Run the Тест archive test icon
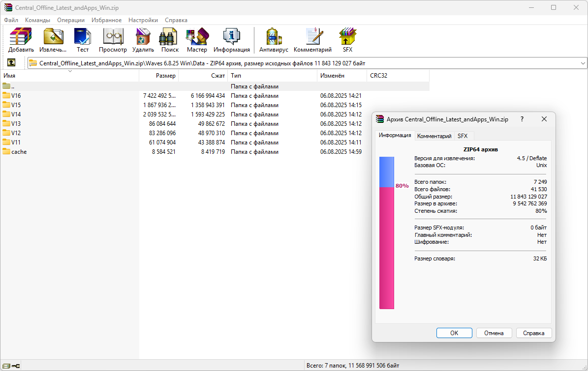 click(82, 37)
